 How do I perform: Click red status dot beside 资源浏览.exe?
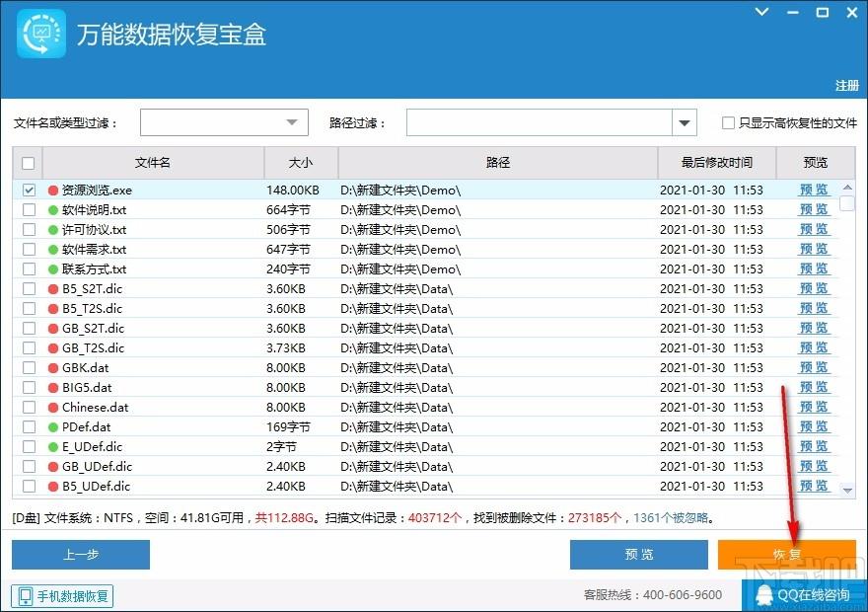tap(53, 190)
